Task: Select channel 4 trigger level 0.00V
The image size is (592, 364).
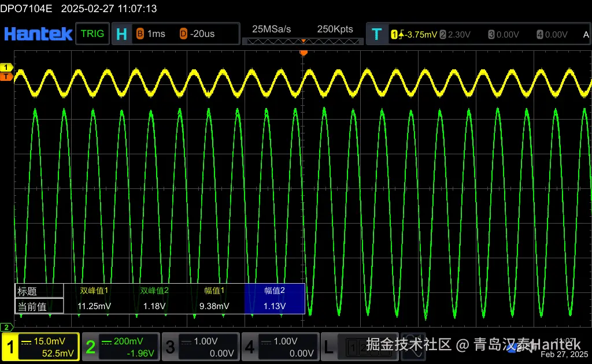Action: pos(552,35)
